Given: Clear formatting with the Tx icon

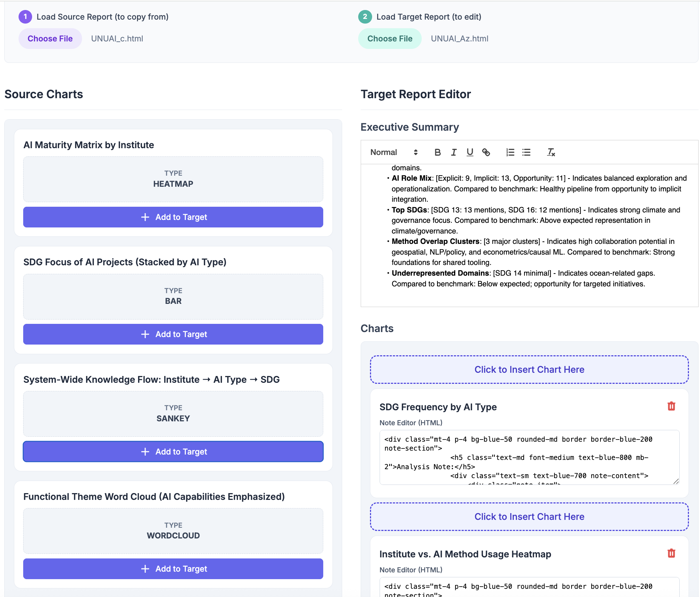Looking at the screenshot, I should coord(551,152).
